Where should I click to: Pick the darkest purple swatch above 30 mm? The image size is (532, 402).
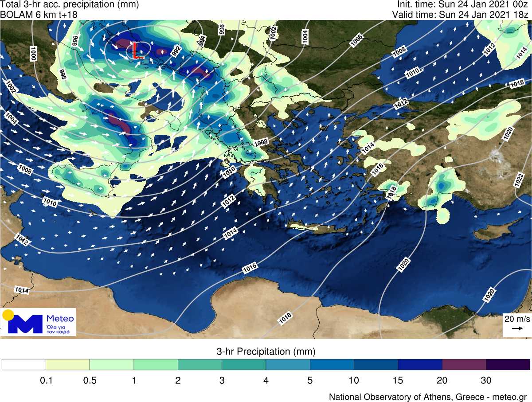point(508,364)
